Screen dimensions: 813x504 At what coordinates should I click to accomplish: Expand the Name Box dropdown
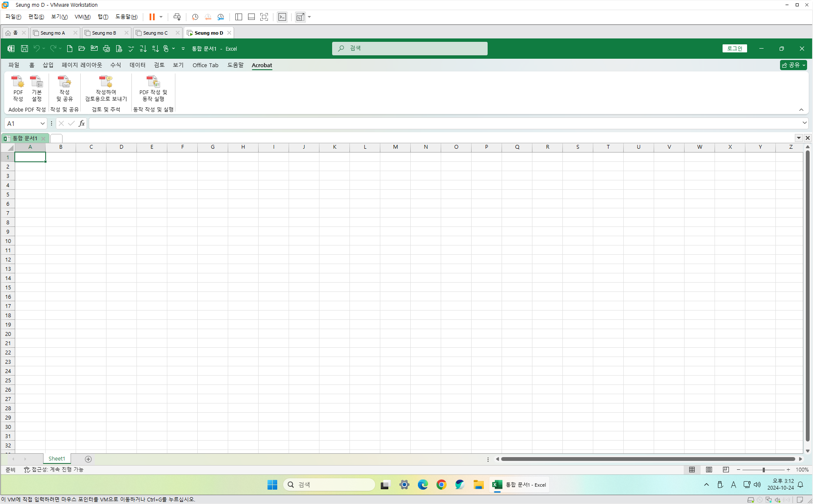(x=42, y=123)
